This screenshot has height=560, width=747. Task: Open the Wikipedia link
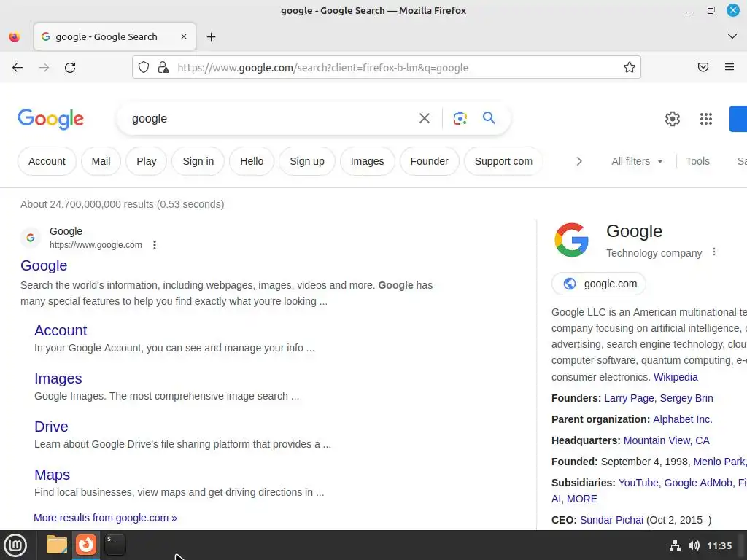(676, 377)
